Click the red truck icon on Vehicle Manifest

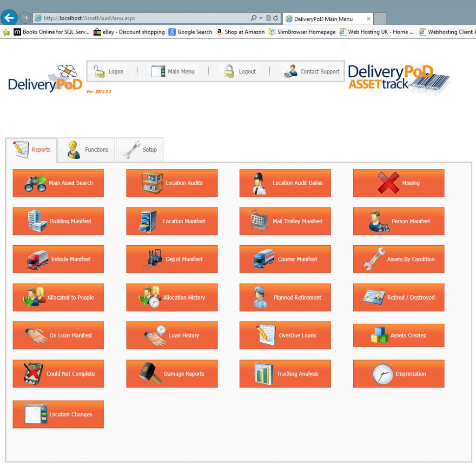click(x=38, y=260)
